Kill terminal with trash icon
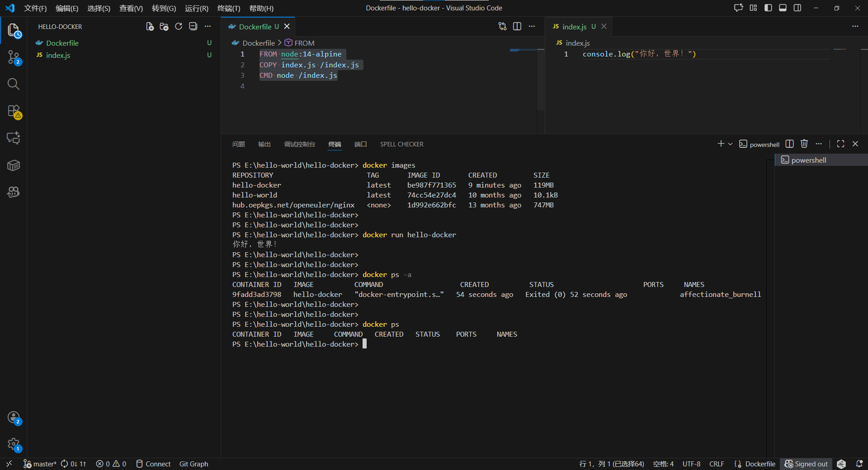868x470 pixels. [804, 144]
